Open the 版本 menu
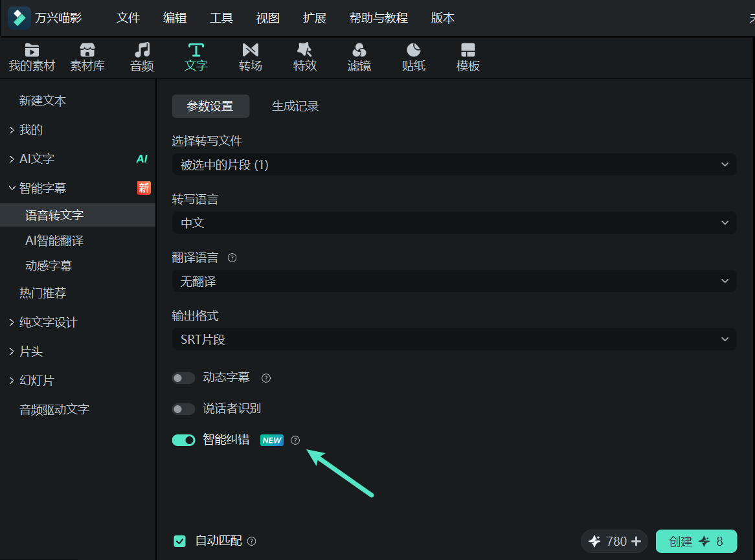 (443, 18)
